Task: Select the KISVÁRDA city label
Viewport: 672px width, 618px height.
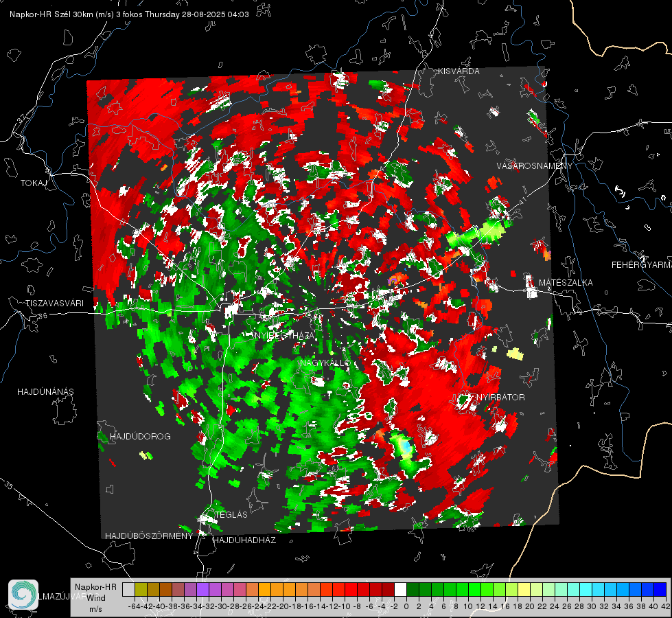Action: tap(459, 71)
